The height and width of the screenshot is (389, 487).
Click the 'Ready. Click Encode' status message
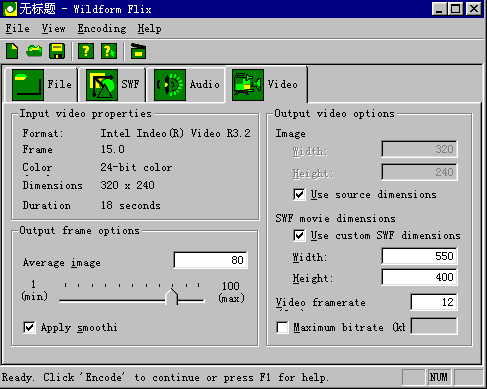(165, 377)
